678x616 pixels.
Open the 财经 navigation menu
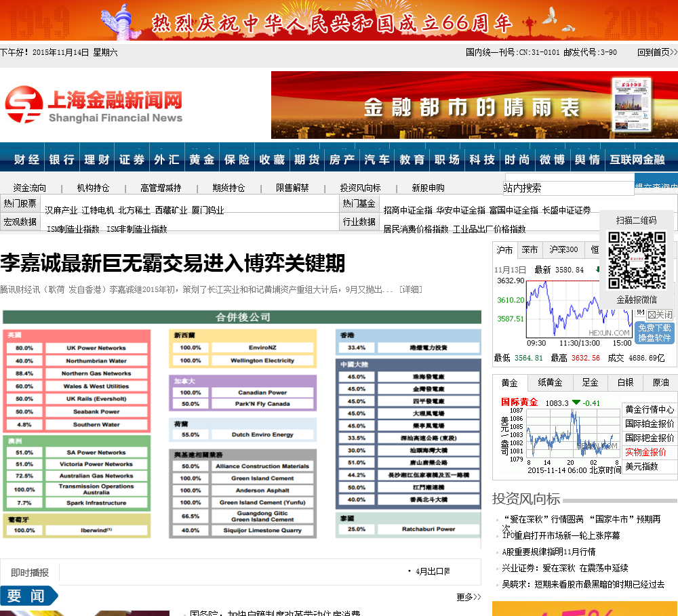tap(26, 159)
